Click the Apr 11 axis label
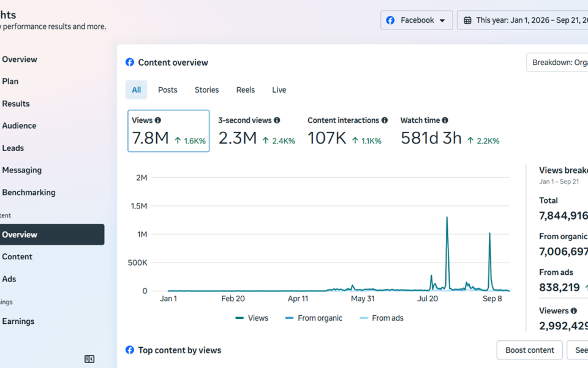Viewport: 588px width, 368px height. 298,299
